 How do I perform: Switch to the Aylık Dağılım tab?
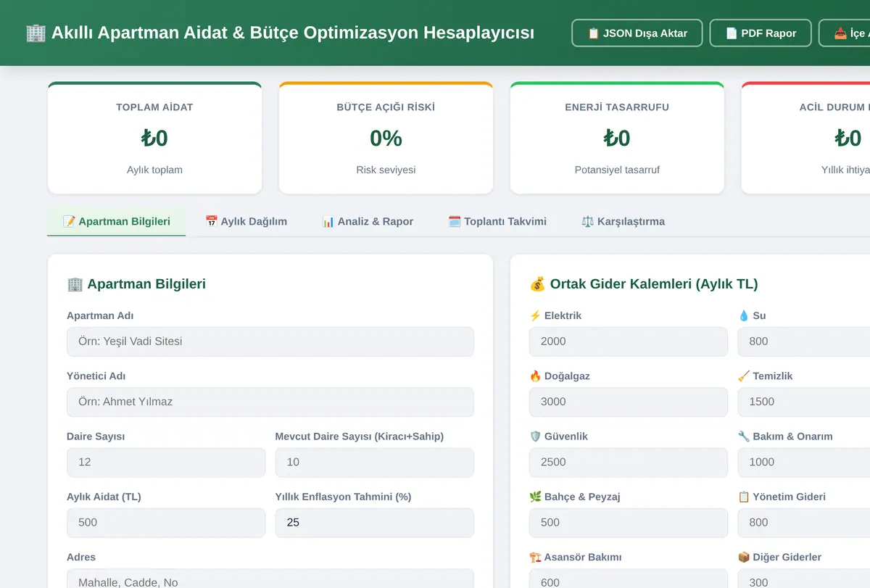(x=246, y=221)
